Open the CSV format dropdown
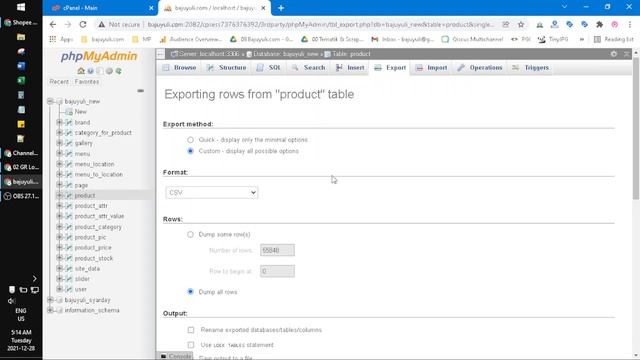This screenshot has width=640, height=360. tap(211, 193)
